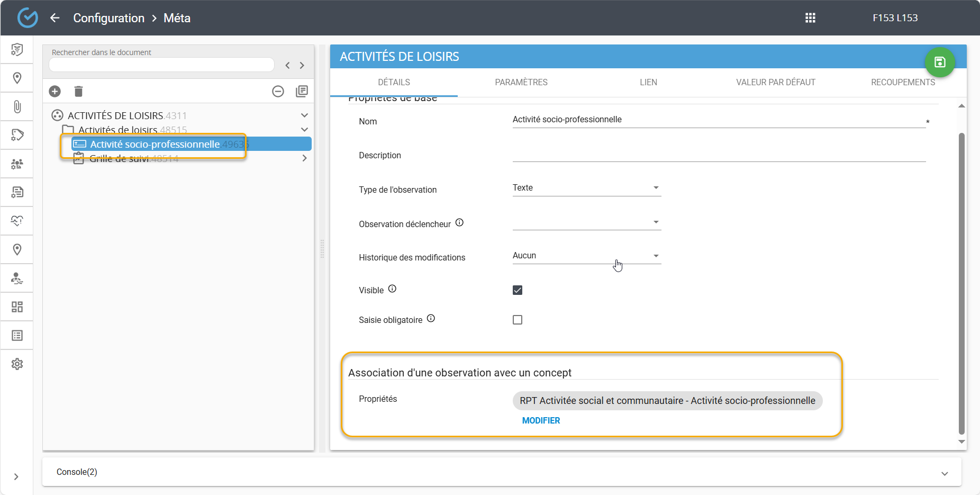This screenshot has width=980, height=495.
Task: Switch to the VALEUR PAR DÉFAUT tab
Action: [775, 83]
